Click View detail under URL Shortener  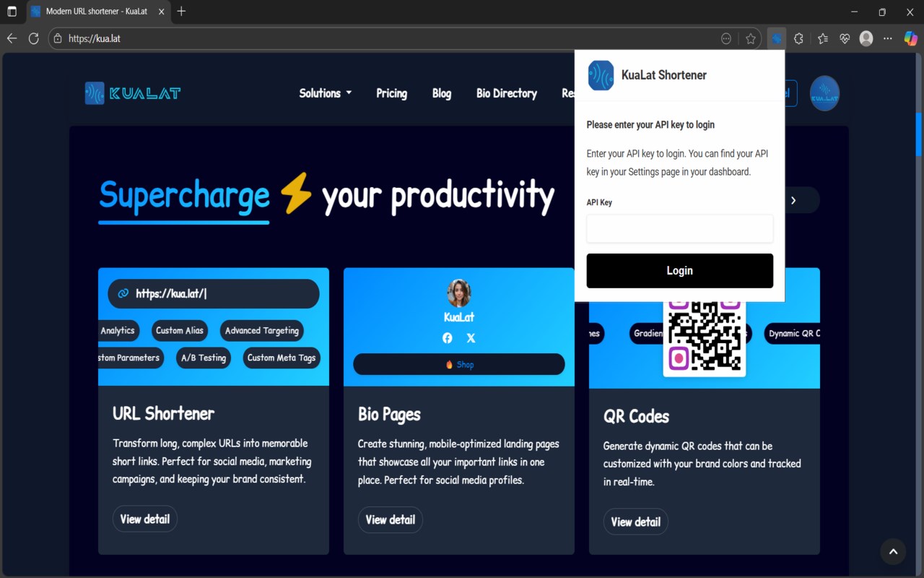click(x=145, y=519)
